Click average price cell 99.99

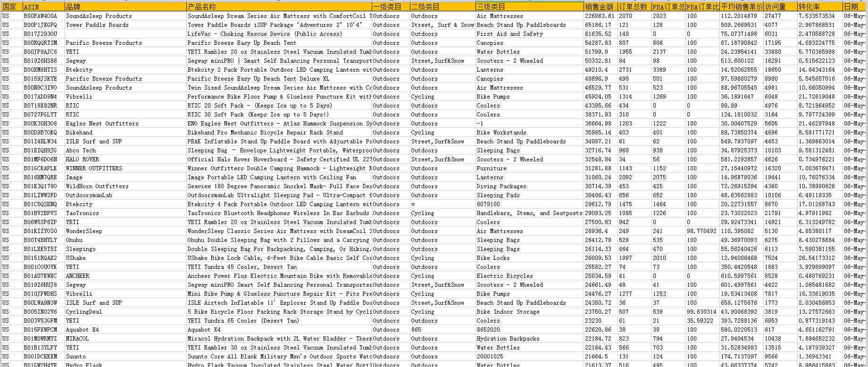(742, 106)
